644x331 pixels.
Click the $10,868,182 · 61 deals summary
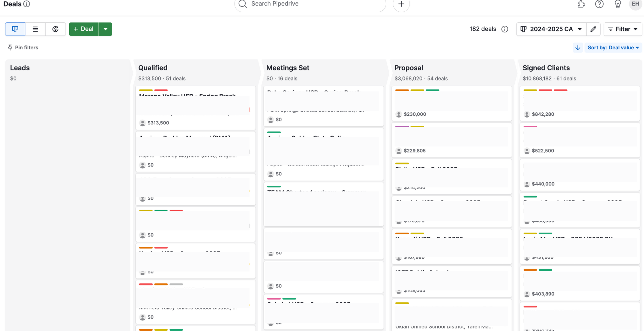pos(549,79)
